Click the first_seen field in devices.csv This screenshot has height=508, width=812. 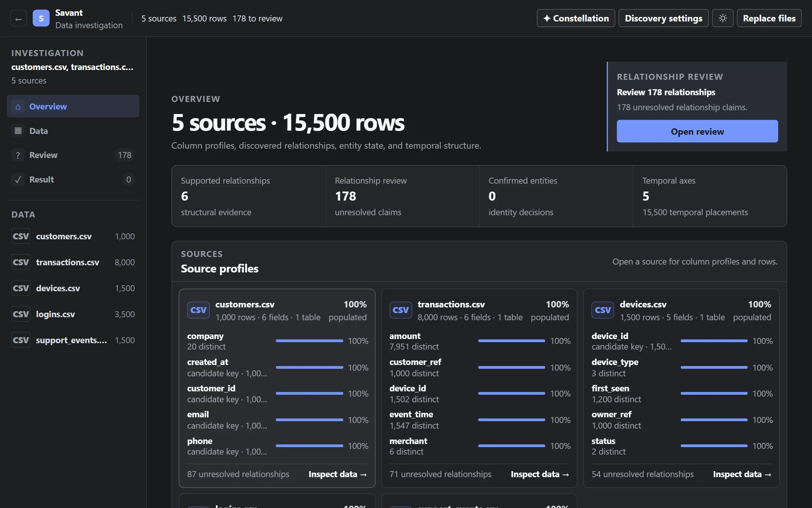682,394
